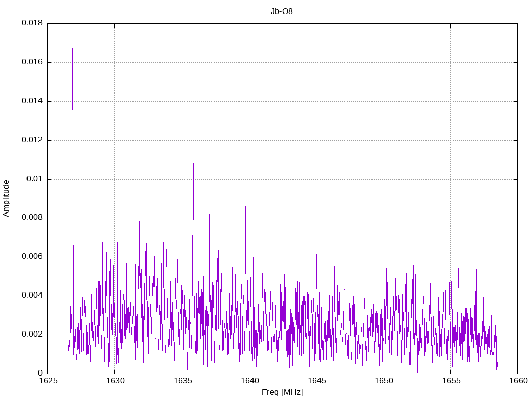Click the 0.012 y-axis tick label
This screenshot has width=532, height=399.
pos(32,140)
